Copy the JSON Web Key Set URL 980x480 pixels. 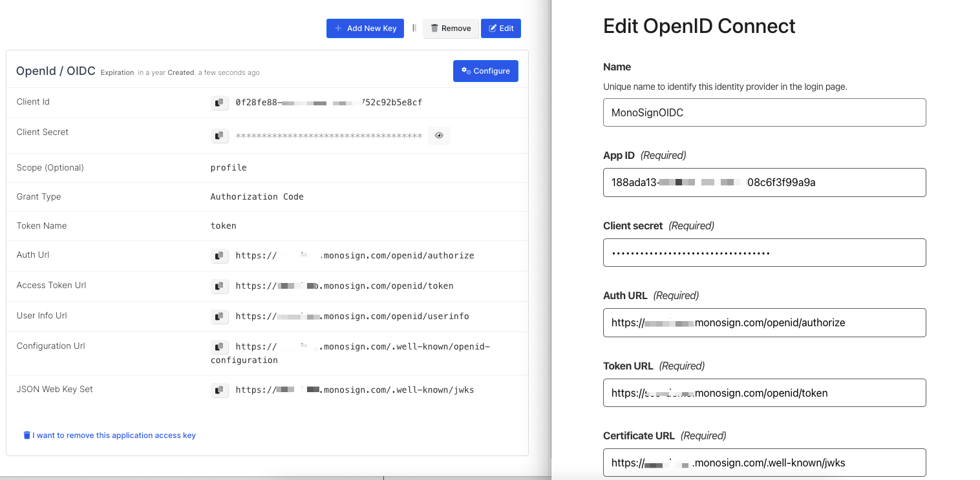pyautogui.click(x=220, y=390)
